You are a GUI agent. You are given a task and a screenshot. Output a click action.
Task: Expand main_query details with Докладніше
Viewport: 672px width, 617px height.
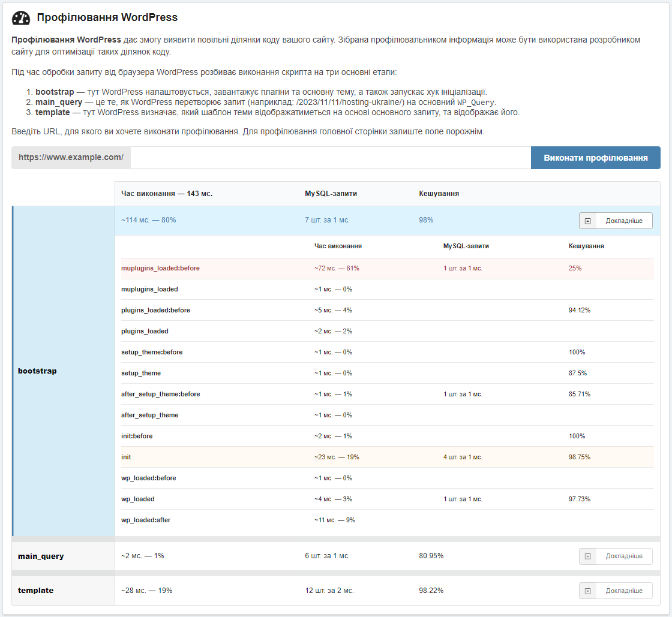[x=616, y=556]
